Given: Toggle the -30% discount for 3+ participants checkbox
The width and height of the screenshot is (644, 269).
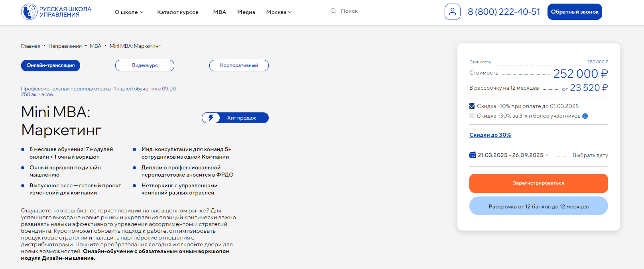Looking at the screenshot, I should (x=472, y=116).
